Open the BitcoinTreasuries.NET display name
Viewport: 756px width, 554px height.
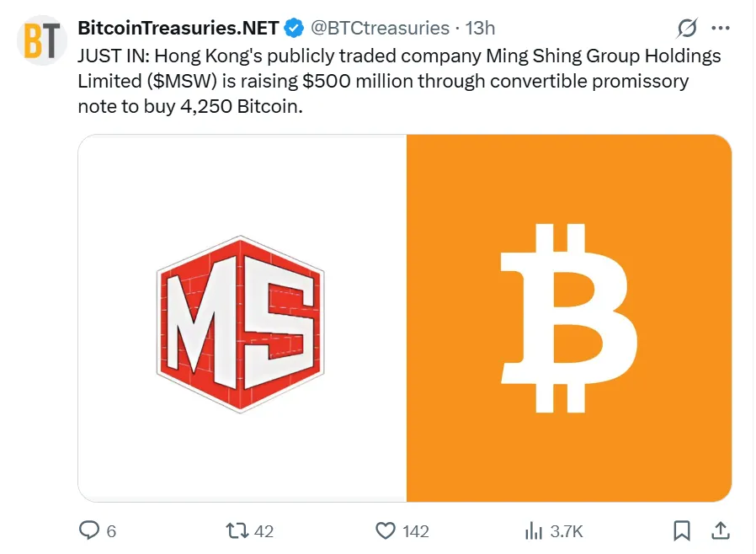(x=178, y=28)
